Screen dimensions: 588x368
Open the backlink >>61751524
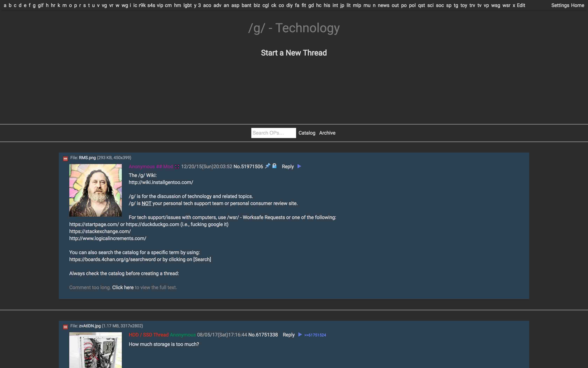(315, 335)
